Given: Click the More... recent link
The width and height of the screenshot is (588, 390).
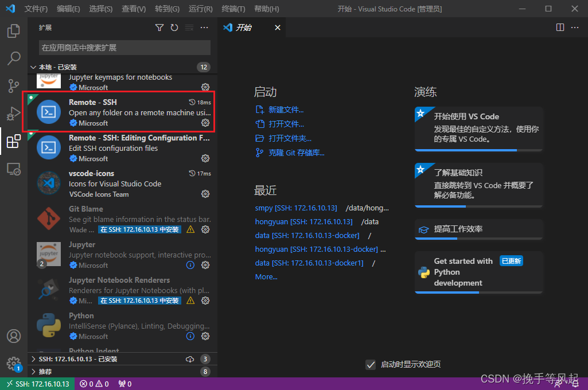Looking at the screenshot, I should (x=266, y=277).
